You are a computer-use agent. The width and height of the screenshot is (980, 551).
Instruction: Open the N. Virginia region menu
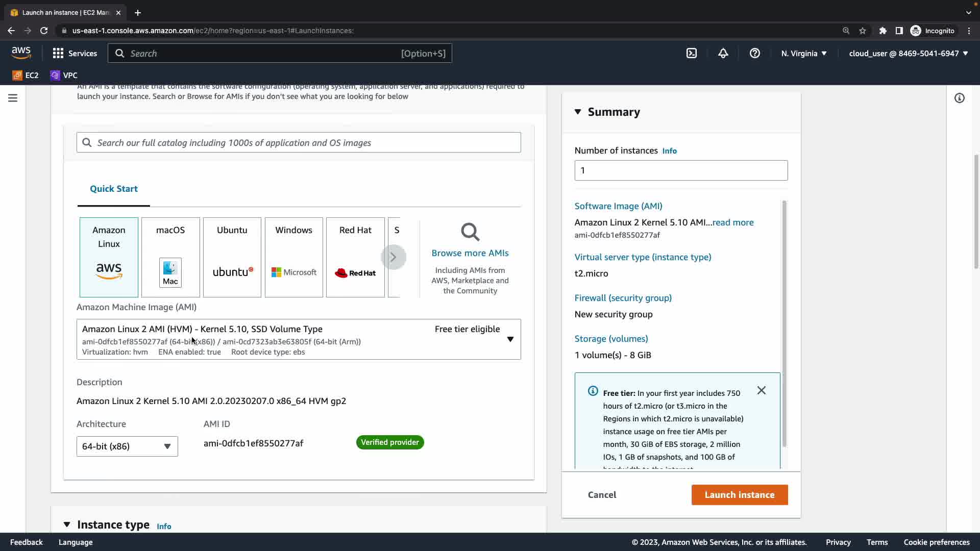803,53
